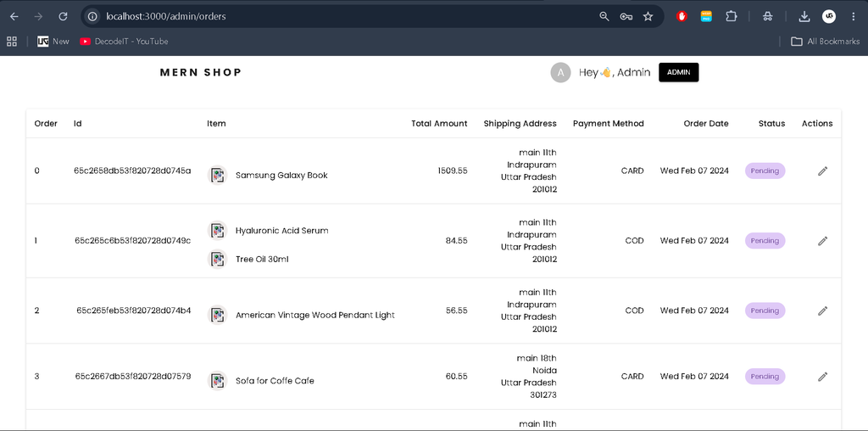
Task: Click the total amount 1509.55
Action: tap(453, 171)
